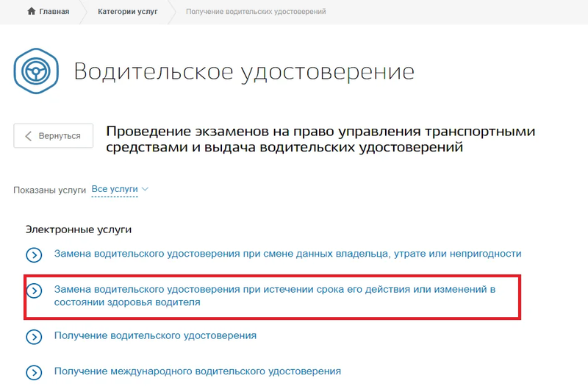The height and width of the screenshot is (392, 588).
Task: Click the arrow icon beside Получение международного водительского удостоверения
Action: (34, 372)
